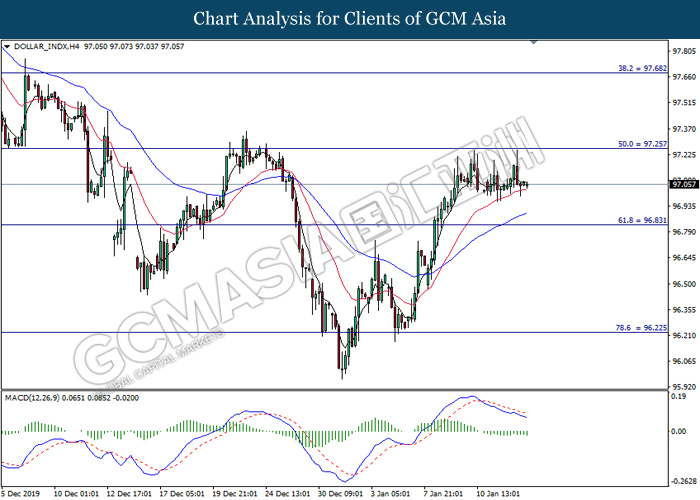Click the 10 Jan 13:01 time label

(x=498, y=494)
